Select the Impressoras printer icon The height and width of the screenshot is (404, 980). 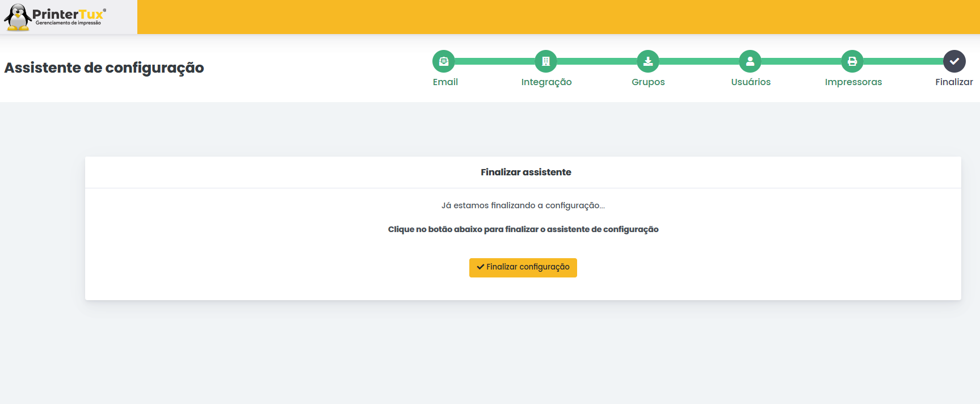pyautogui.click(x=852, y=61)
